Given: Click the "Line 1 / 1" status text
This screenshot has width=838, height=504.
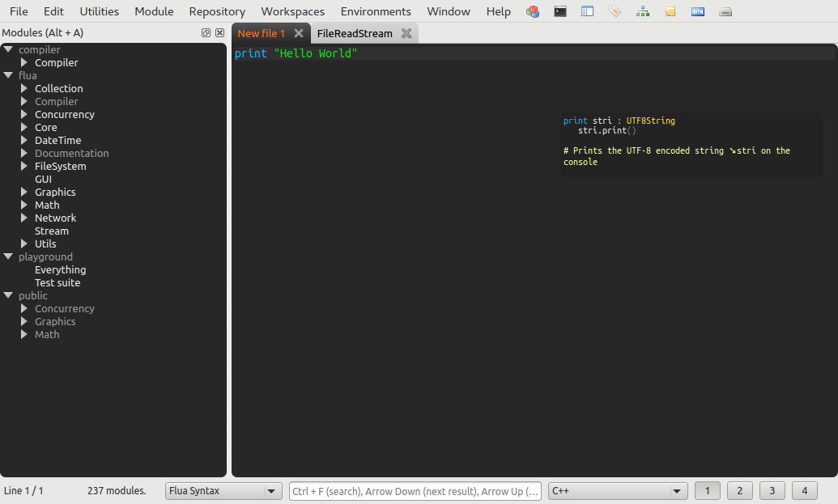Looking at the screenshot, I should coord(23,491).
